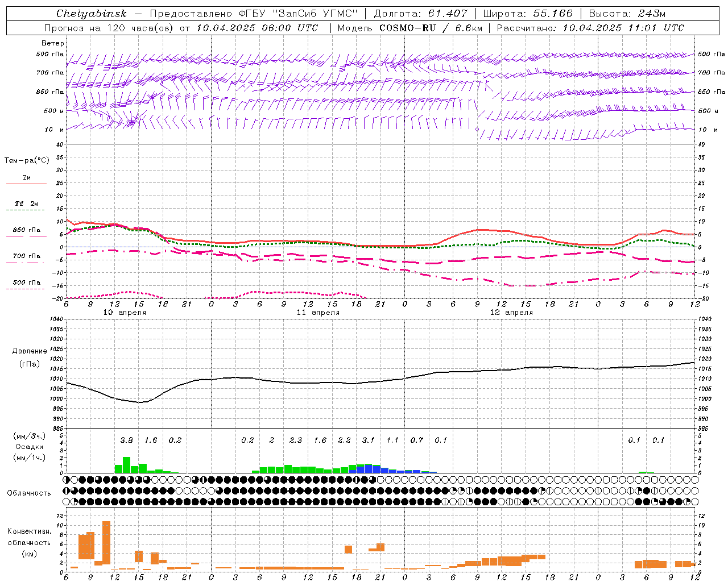
Task: Click the (мм/3ч.) precipitation unit label
Action: [30, 436]
